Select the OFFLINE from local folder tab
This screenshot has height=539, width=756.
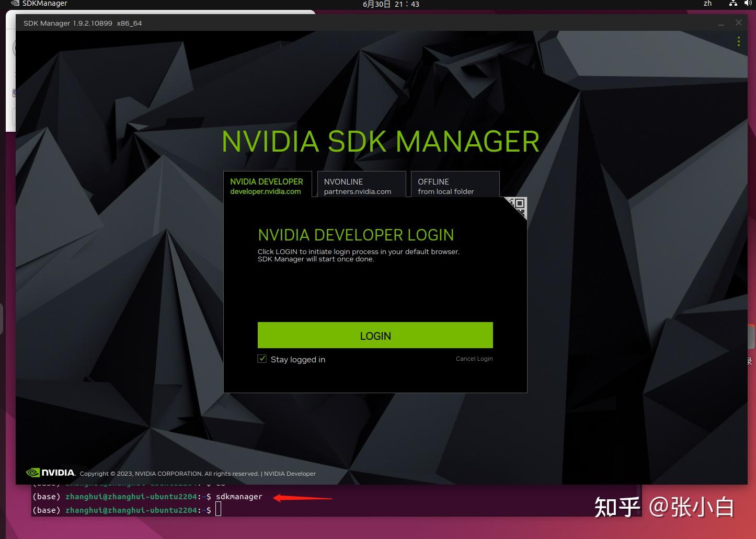(455, 185)
